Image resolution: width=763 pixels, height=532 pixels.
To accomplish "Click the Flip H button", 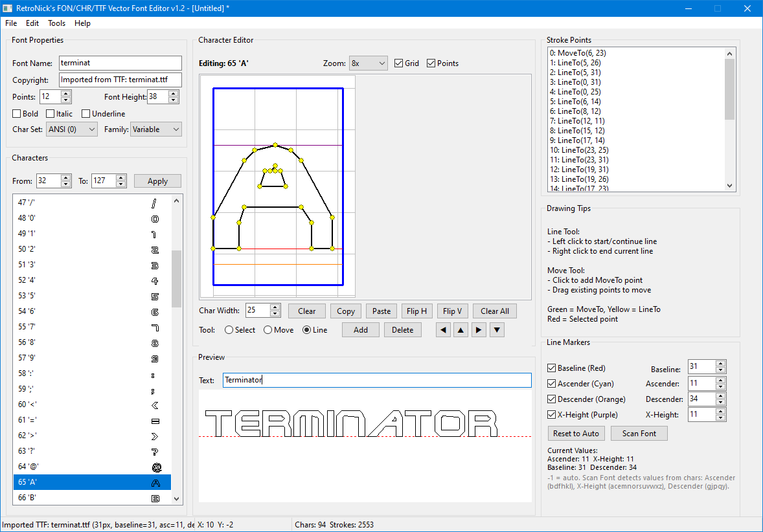I will click(416, 311).
